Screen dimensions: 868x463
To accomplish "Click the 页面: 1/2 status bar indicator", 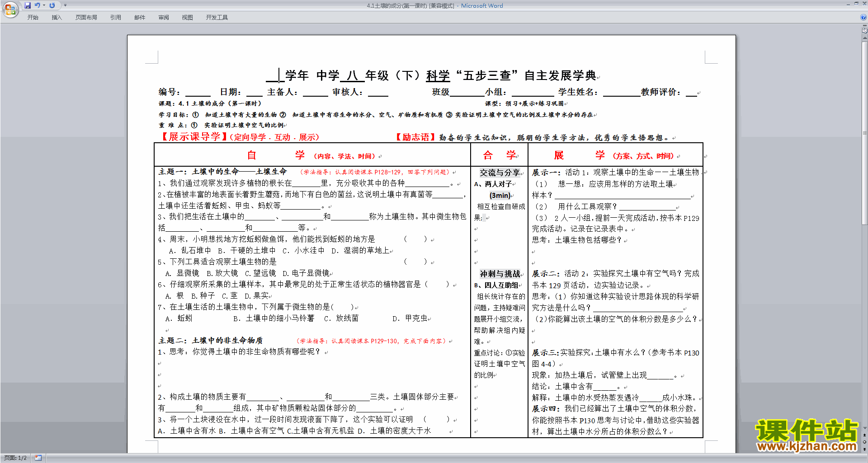I will [x=15, y=458].
